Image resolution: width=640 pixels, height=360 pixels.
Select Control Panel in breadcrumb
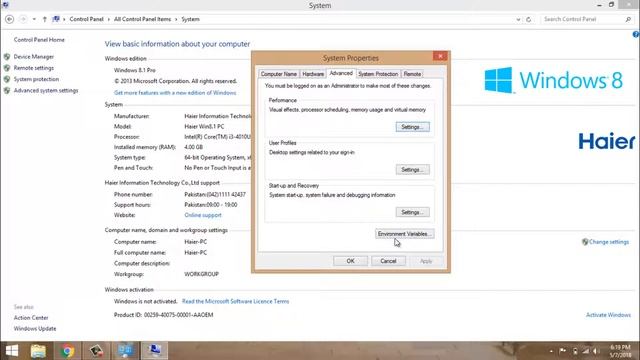click(87, 19)
